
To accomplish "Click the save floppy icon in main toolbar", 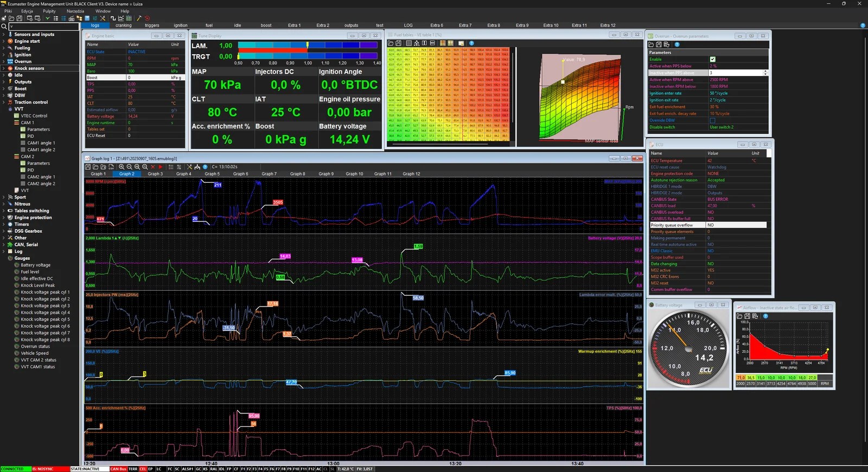I will pyautogui.click(x=20, y=18).
